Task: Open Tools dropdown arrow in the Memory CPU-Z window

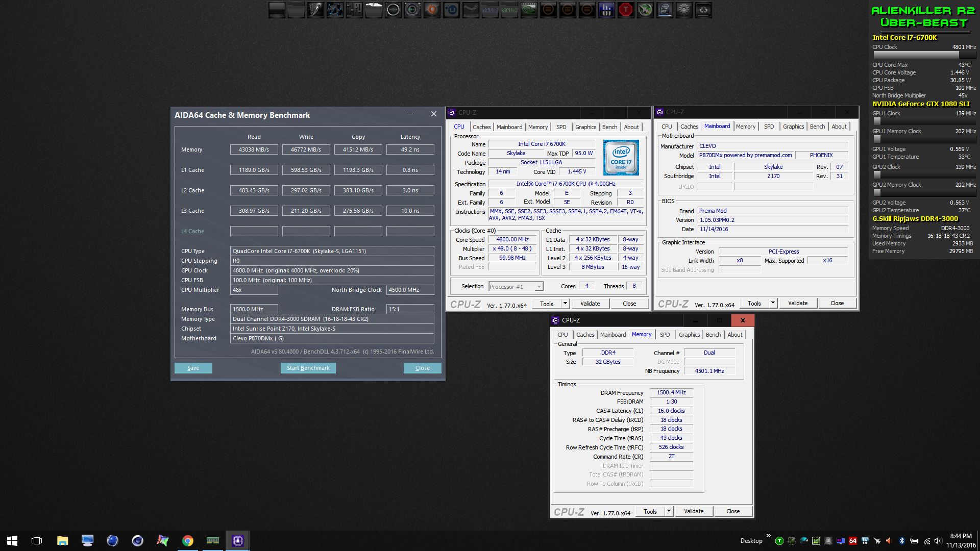Action: (x=669, y=511)
